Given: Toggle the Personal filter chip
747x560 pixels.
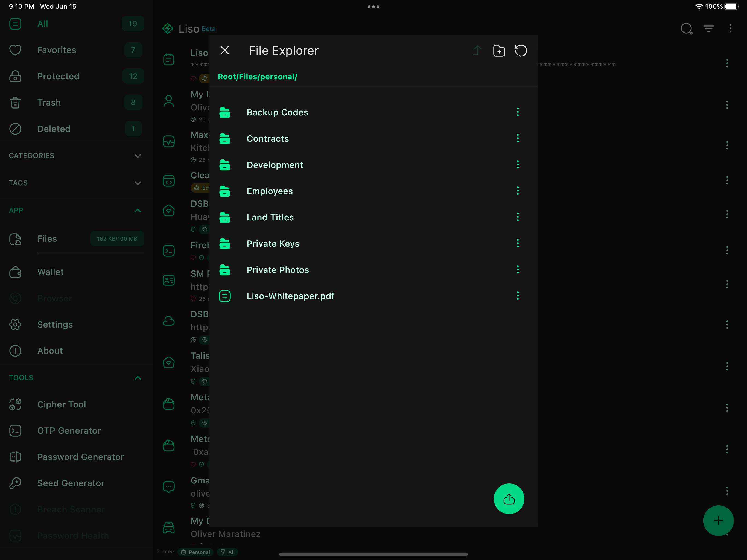Looking at the screenshot, I should (x=195, y=552).
